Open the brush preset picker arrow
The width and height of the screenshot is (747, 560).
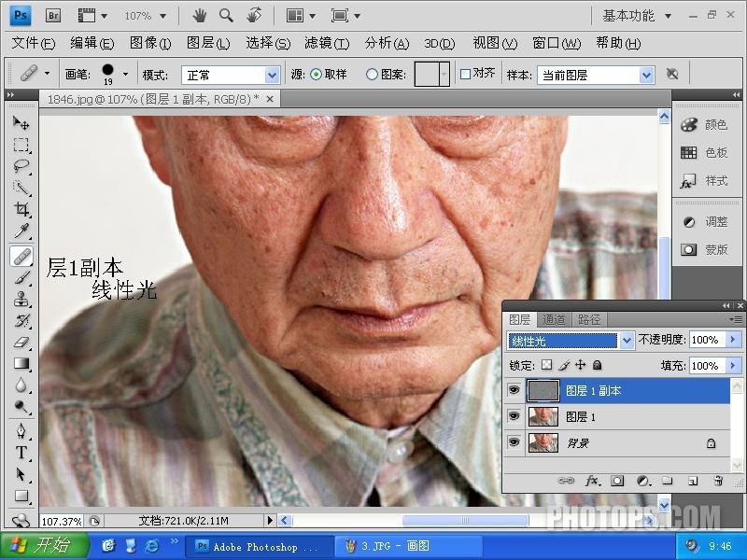pyautogui.click(x=125, y=74)
